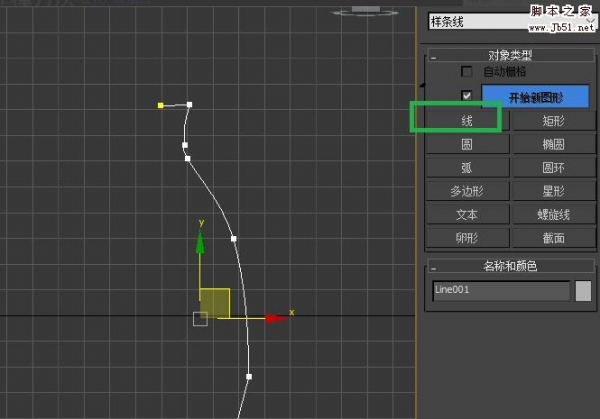Screen dimensions: 600x419
Task: Choose the 文本 text shape button
Action: click(467, 214)
